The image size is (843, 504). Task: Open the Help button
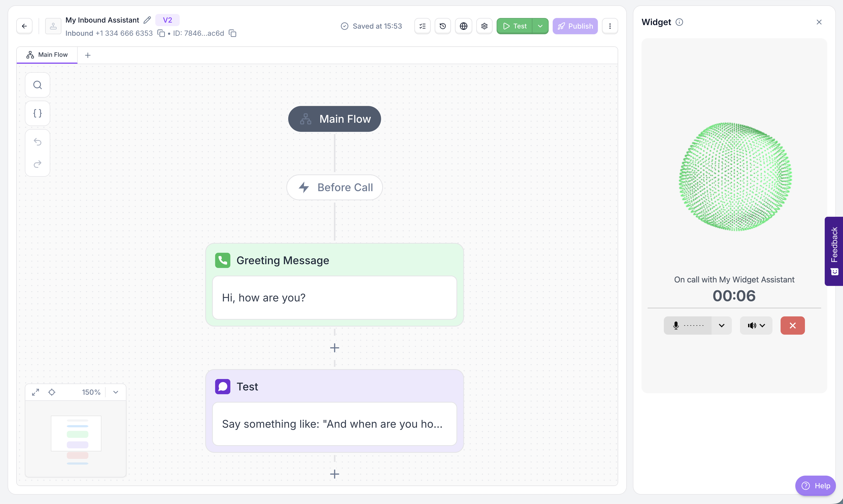(815, 486)
